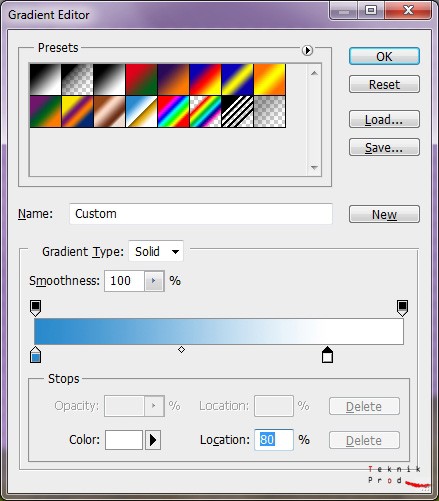Click the midpoint diamond under gradient bar
Viewport: 439px width, 501px height.
181,349
